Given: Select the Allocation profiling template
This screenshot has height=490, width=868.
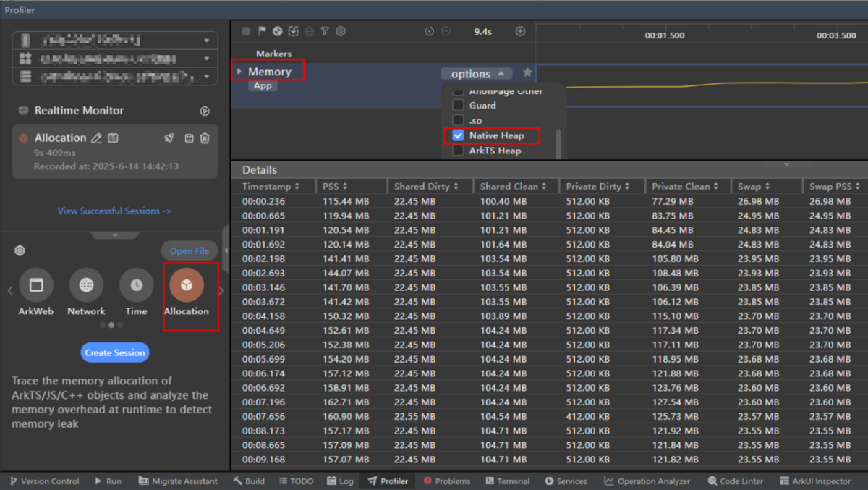Looking at the screenshot, I should (x=187, y=287).
